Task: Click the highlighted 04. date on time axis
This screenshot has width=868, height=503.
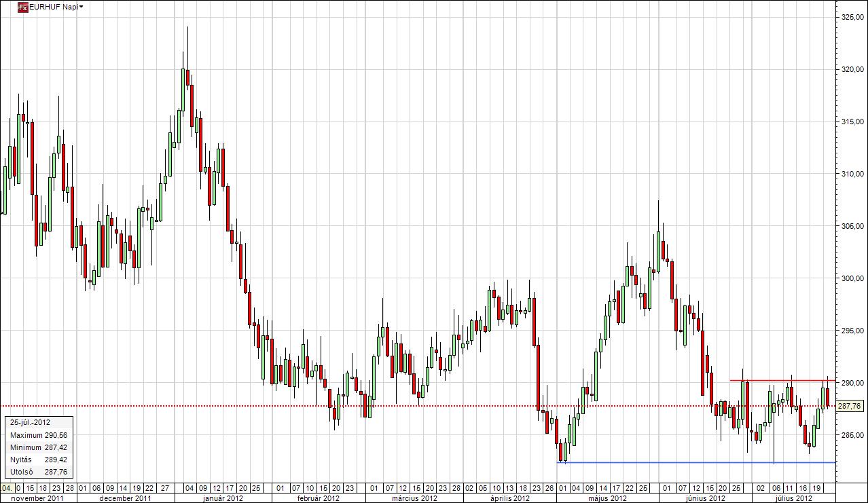Action: point(7,488)
